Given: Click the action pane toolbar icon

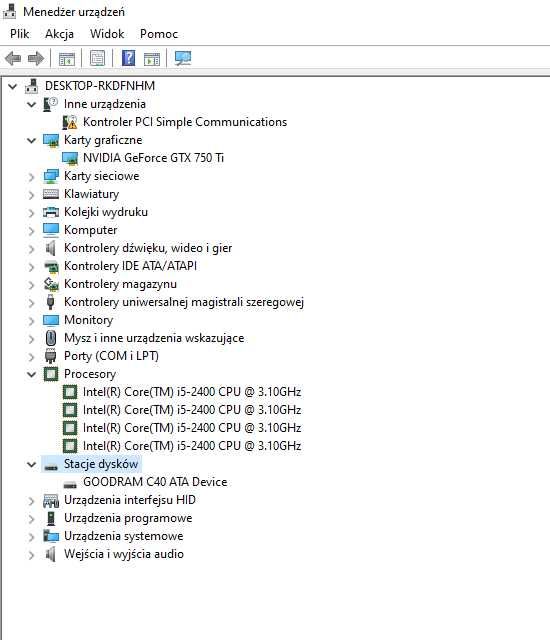Looking at the screenshot, I should click(152, 59).
